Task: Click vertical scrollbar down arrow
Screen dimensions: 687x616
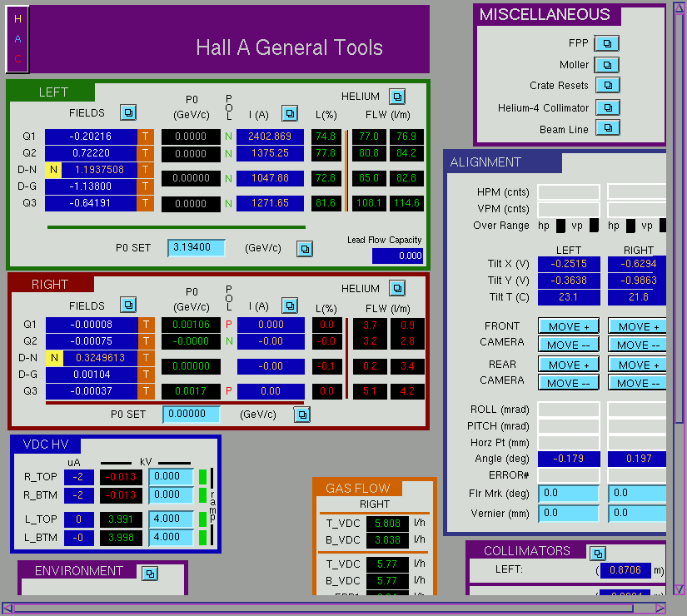Action: (680, 589)
